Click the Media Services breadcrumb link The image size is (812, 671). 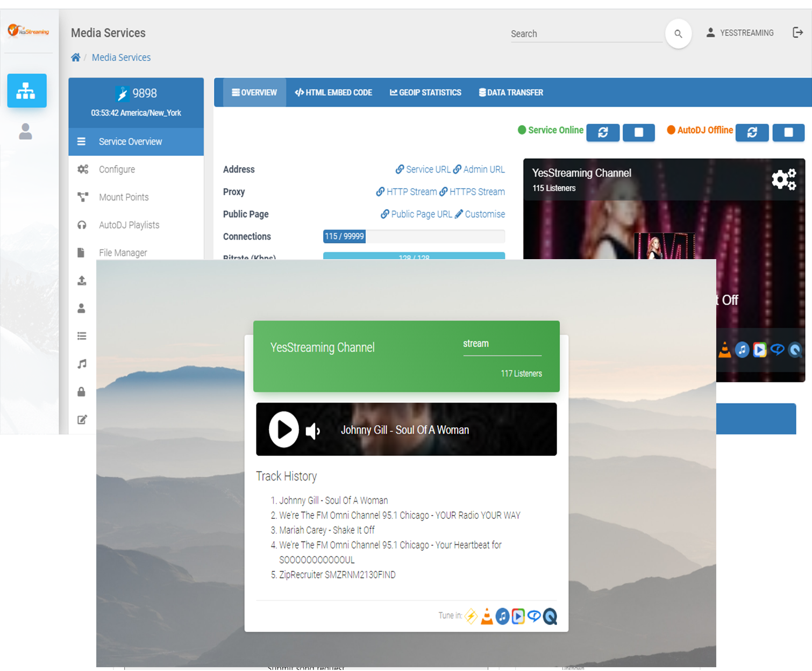click(121, 58)
